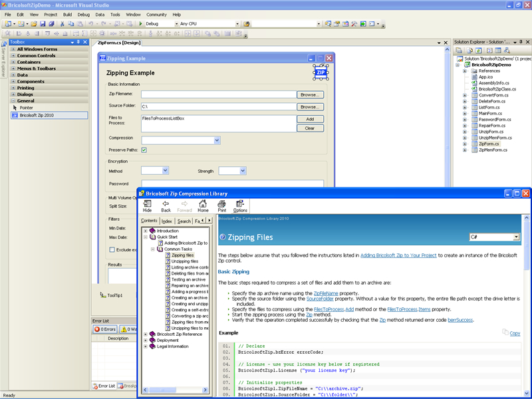The image size is (532, 399).
Task: Click the Cut scissors toolbar icon
Action: 62,24
